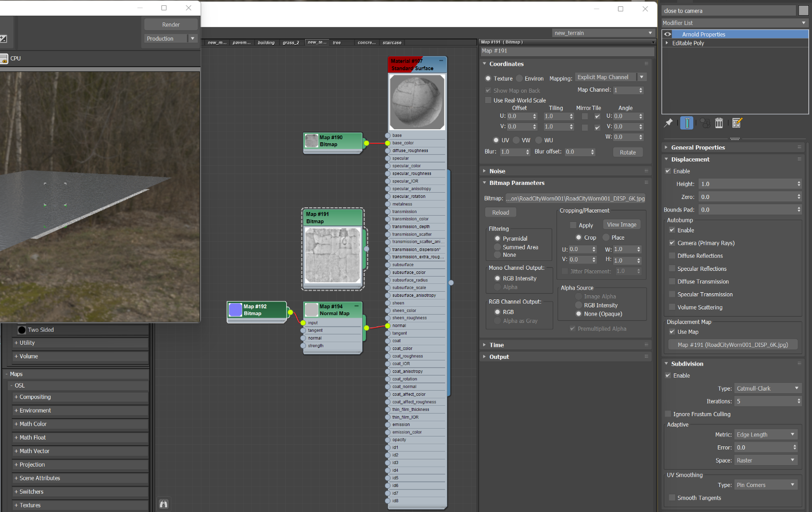The height and width of the screenshot is (512, 812).
Task: Switch to the grass_2 view tab
Action: click(290, 43)
